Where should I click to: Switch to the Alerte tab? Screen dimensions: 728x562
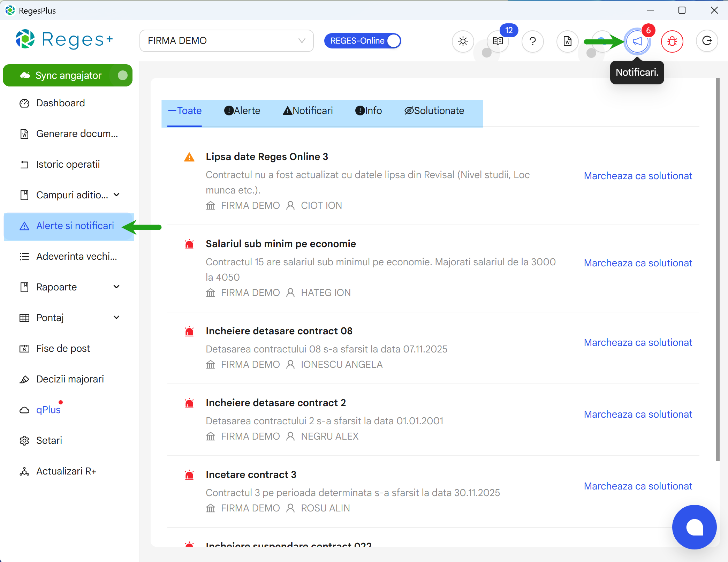click(x=242, y=111)
